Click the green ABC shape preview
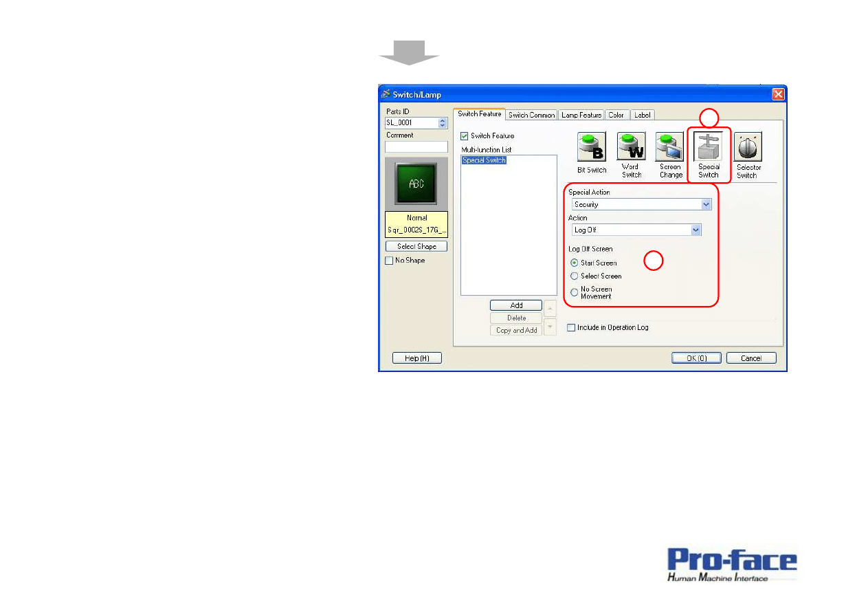The image size is (868, 614). [x=416, y=184]
